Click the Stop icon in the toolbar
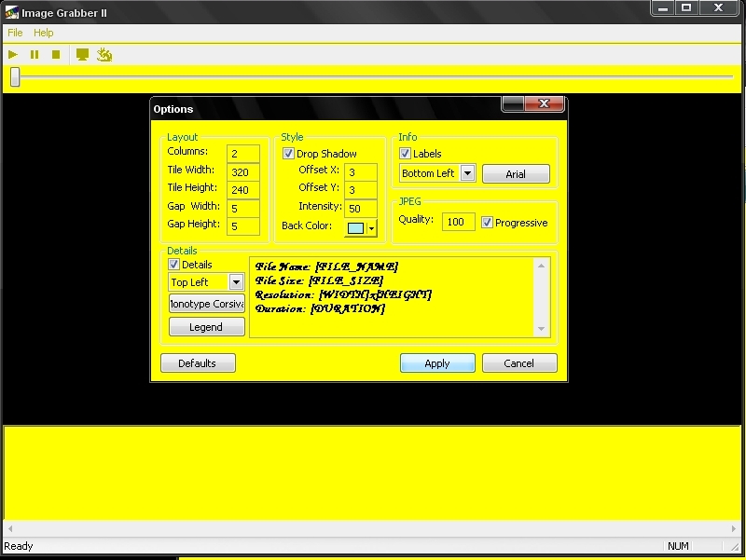Image resolution: width=746 pixels, height=560 pixels. coord(56,55)
